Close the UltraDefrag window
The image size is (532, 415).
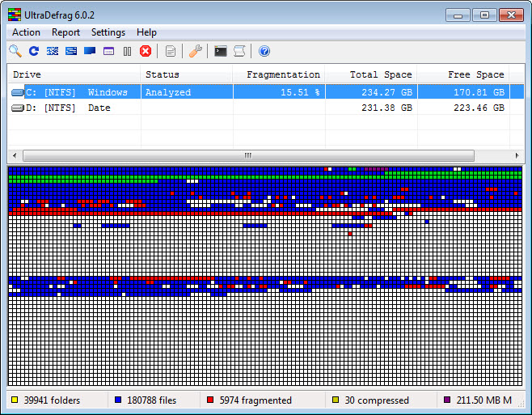(x=511, y=15)
